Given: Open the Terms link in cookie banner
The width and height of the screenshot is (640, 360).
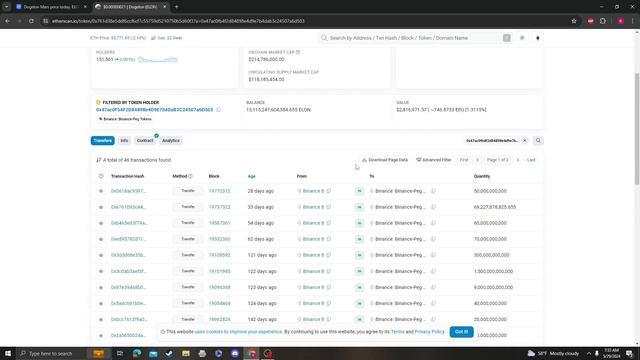Looking at the screenshot, I should tap(397, 332).
